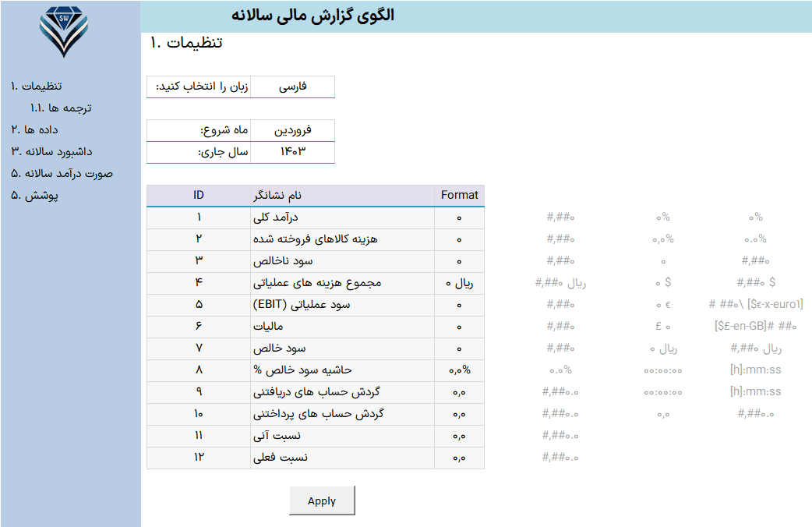The image size is (812, 527).
Task: Select format cell for سود عملیاتی (EBIT)
Action: coord(459,305)
